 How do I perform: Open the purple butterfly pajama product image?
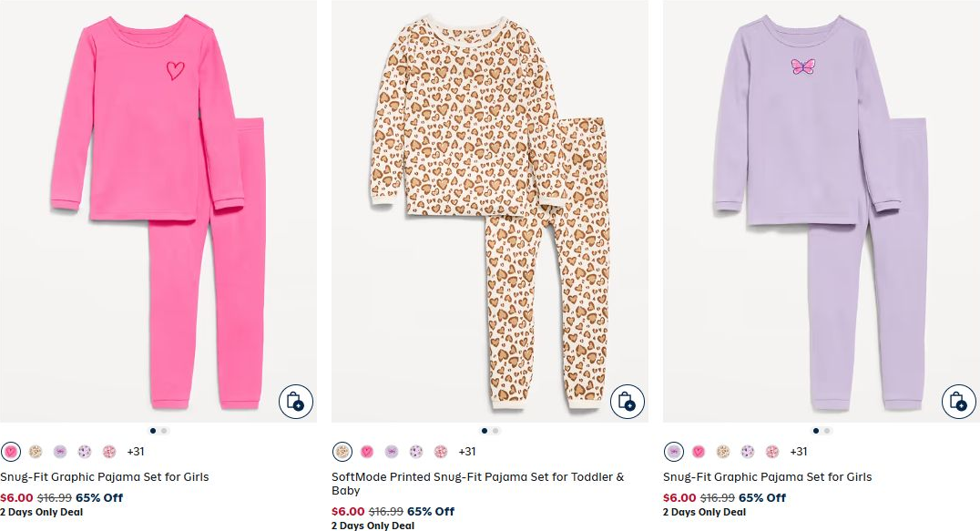coord(822,211)
